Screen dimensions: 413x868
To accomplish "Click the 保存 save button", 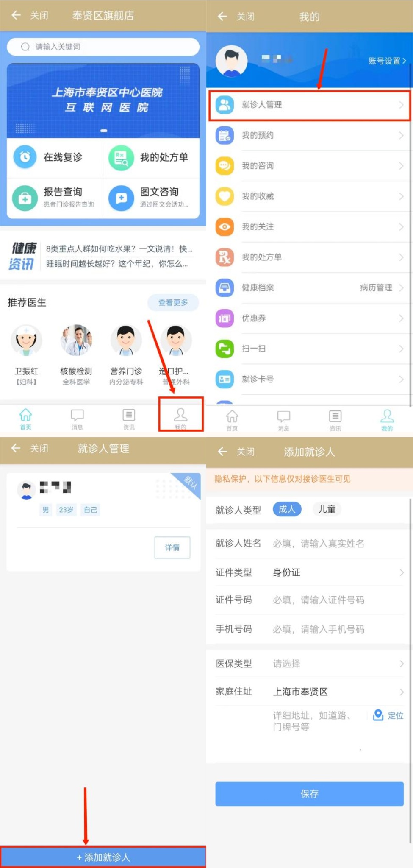I will (309, 794).
